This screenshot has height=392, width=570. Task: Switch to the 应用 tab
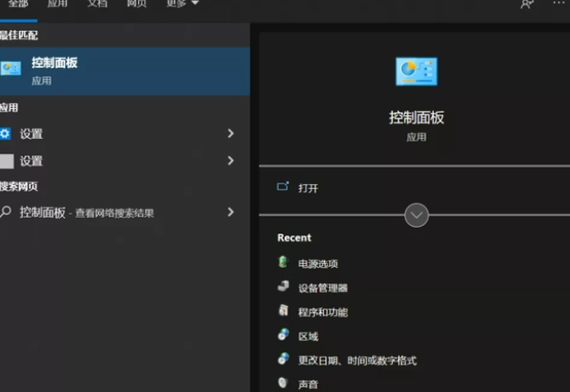click(x=57, y=5)
